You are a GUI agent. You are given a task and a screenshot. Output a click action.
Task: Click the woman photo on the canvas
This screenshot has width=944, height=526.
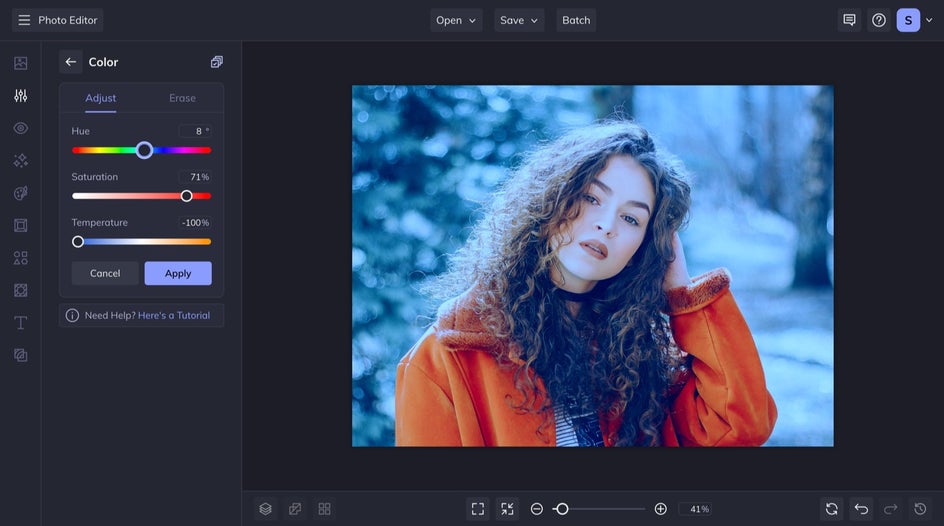592,265
